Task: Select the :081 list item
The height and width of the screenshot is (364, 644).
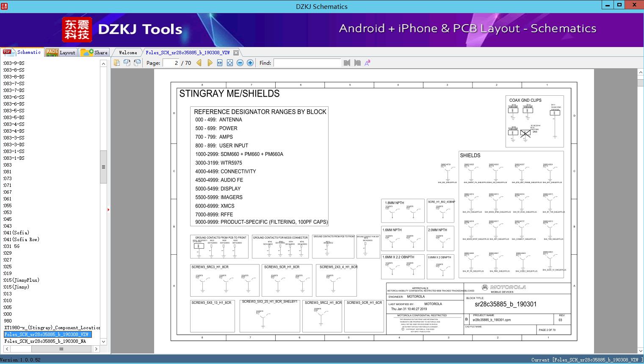Action: tap(8, 172)
